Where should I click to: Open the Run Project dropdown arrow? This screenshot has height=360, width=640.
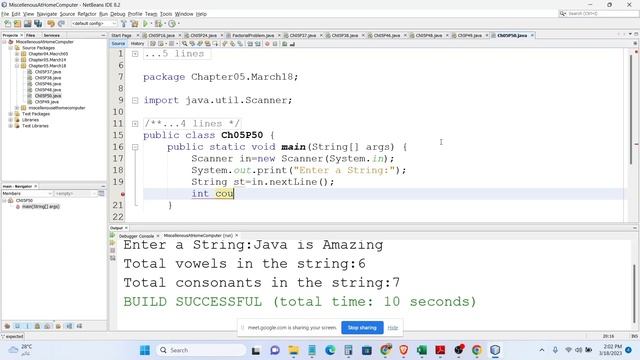click(151, 24)
